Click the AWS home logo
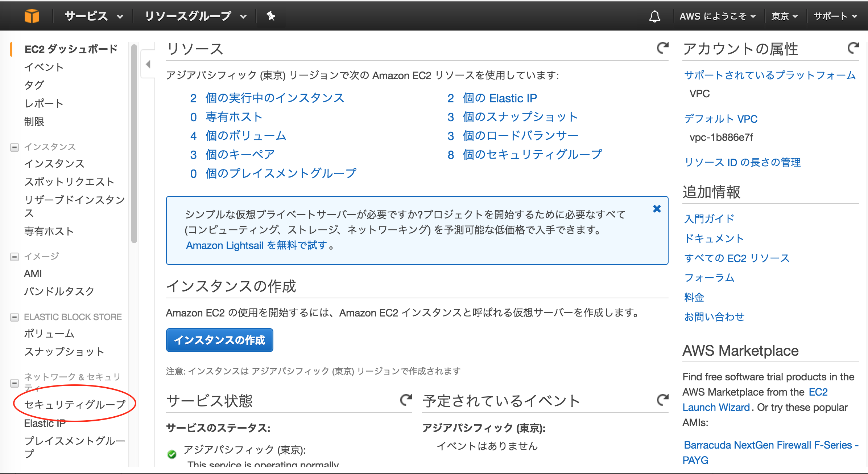Image resolution: width=868 pixels, height=474 pixels. pos(32,16)
